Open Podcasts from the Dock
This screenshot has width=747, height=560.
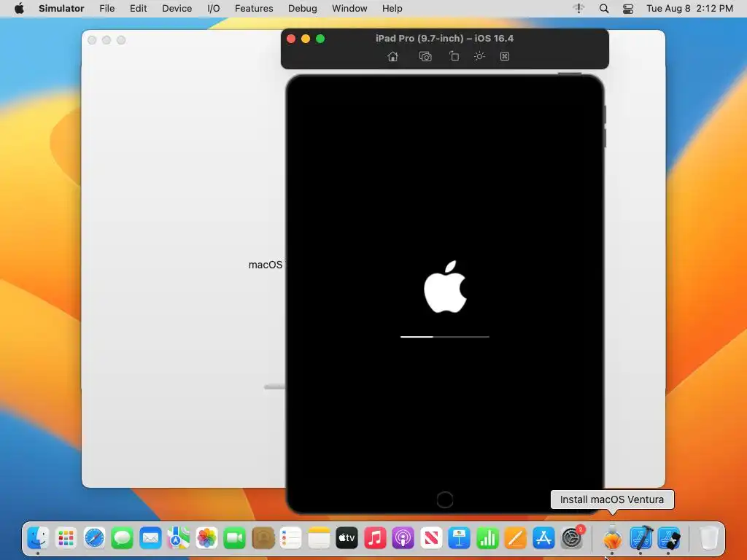click(403, 538)
